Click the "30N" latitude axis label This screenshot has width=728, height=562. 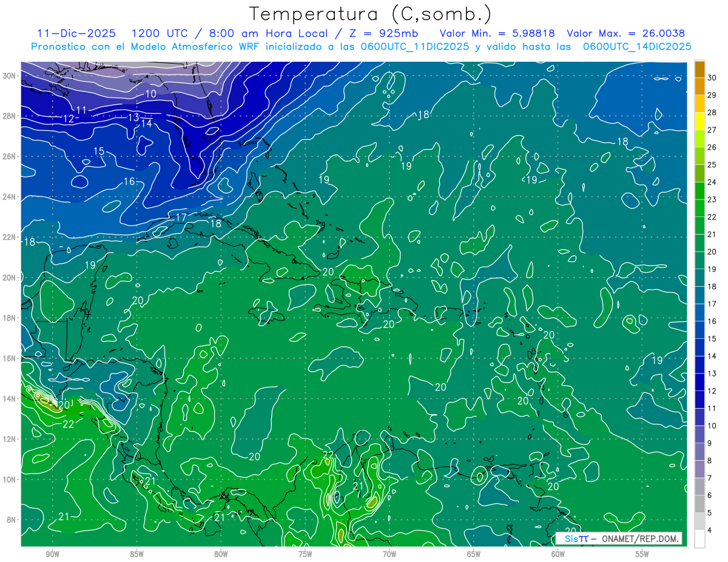pyautogui.click(x=10, y=76)
